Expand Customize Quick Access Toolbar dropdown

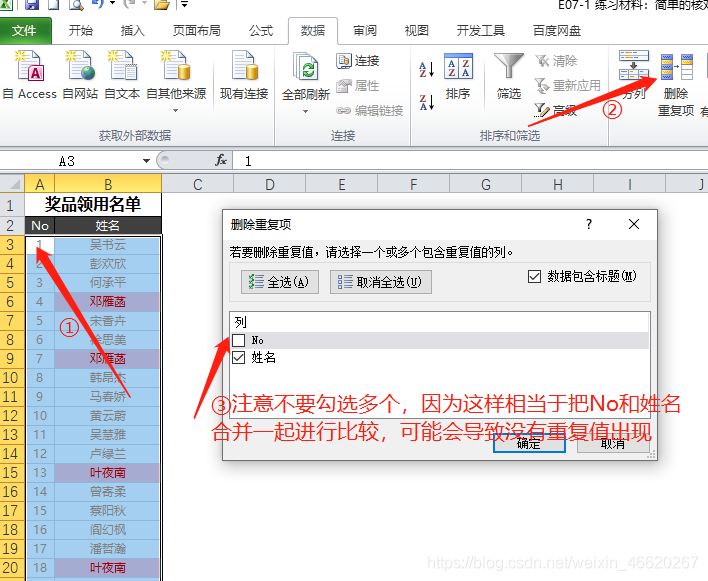point(184,5)
